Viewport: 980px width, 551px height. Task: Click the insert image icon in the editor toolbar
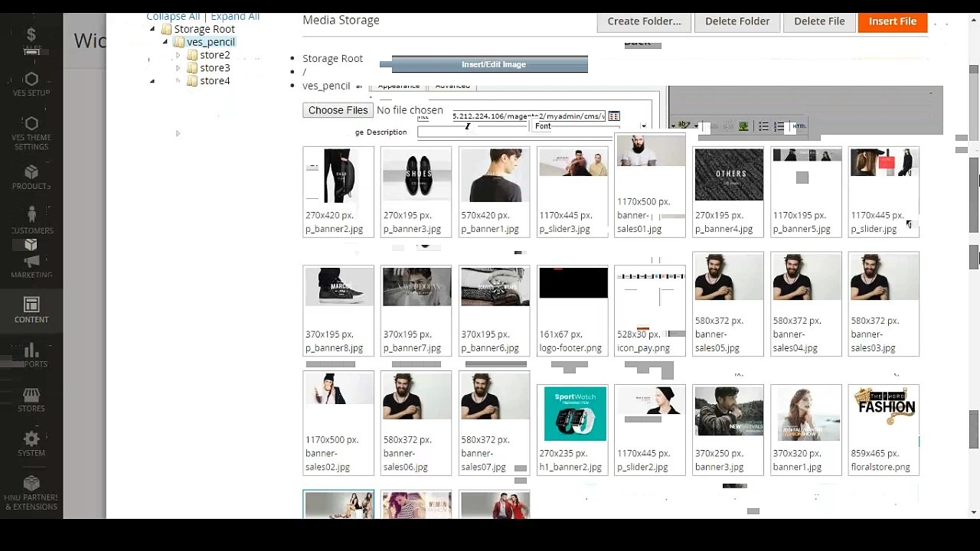tap(743, 126)
